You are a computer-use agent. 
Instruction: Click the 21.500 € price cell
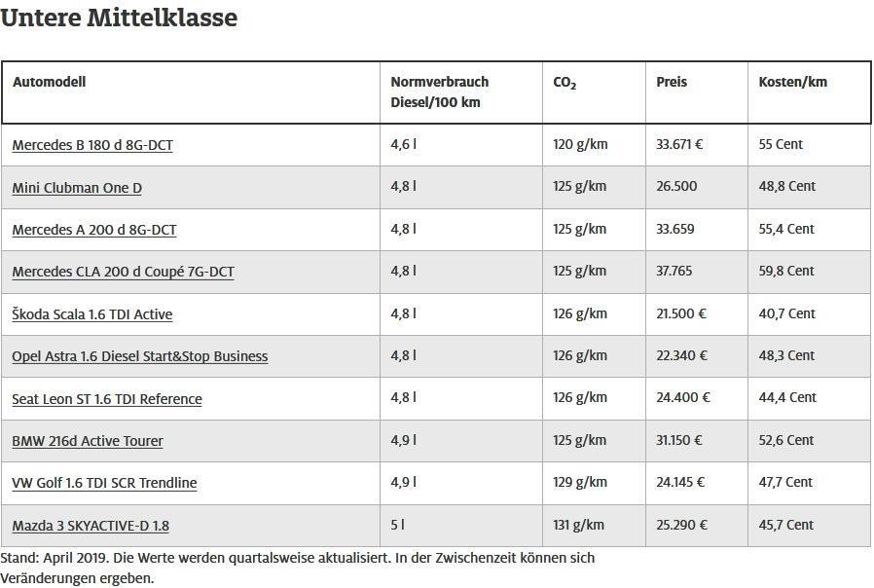(x=681, y=313)
